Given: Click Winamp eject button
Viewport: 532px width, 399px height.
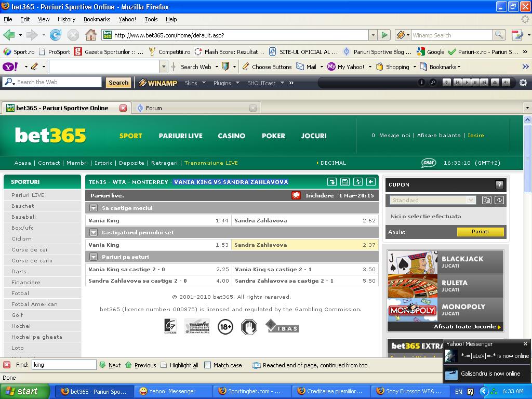Looking at the screenshot, I should point(495,83).
